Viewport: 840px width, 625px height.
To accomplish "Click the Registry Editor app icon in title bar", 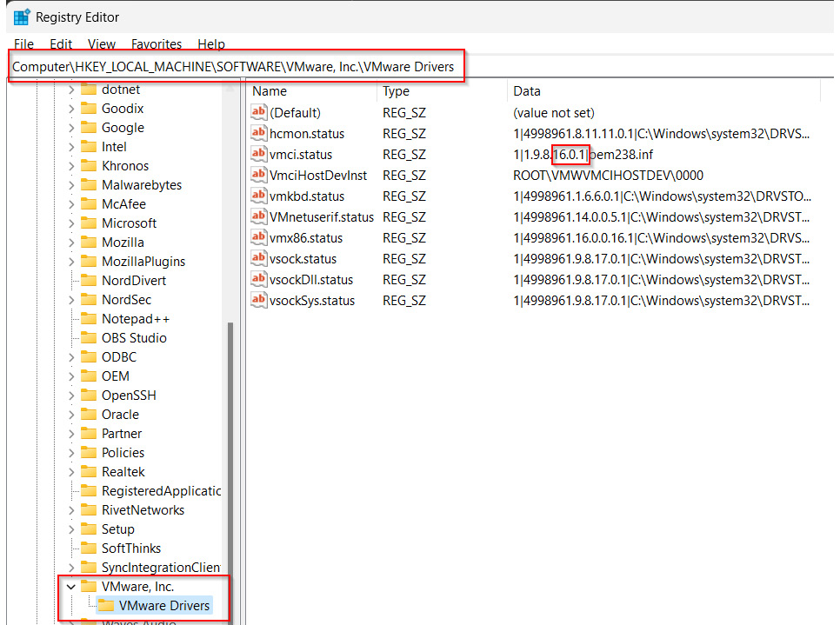I will coord(22,17).
